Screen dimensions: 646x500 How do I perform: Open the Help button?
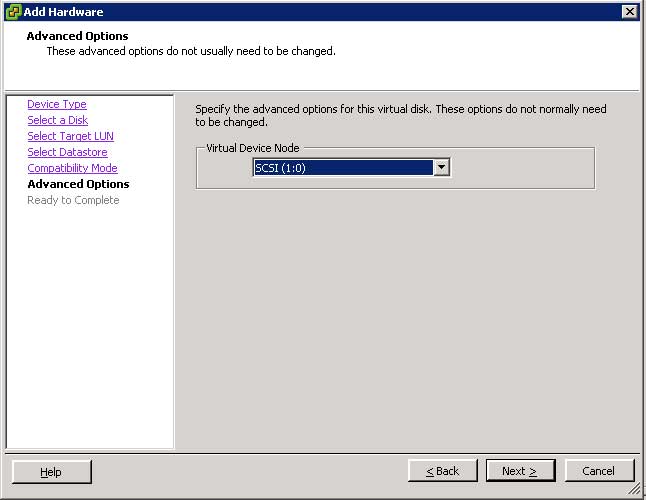(x=51, y=472)
